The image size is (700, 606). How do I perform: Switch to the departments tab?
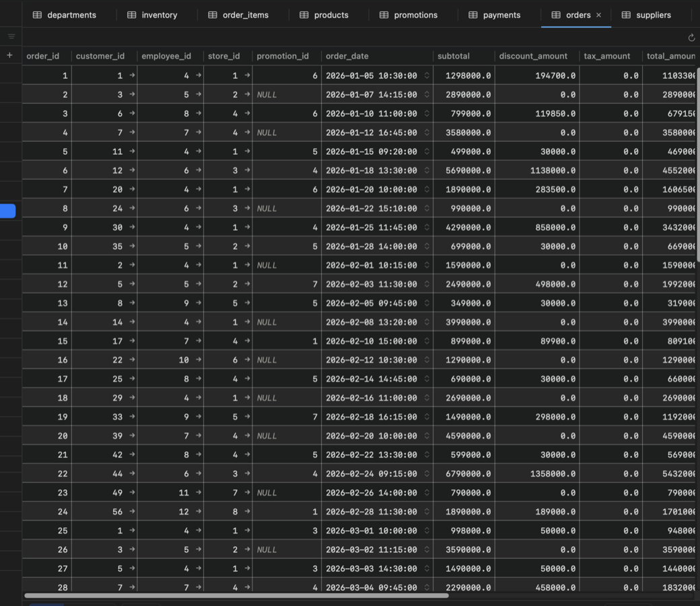coord(65,15)
